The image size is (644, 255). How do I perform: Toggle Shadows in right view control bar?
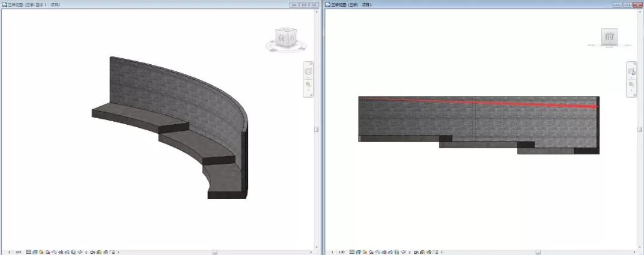point(371,252)
